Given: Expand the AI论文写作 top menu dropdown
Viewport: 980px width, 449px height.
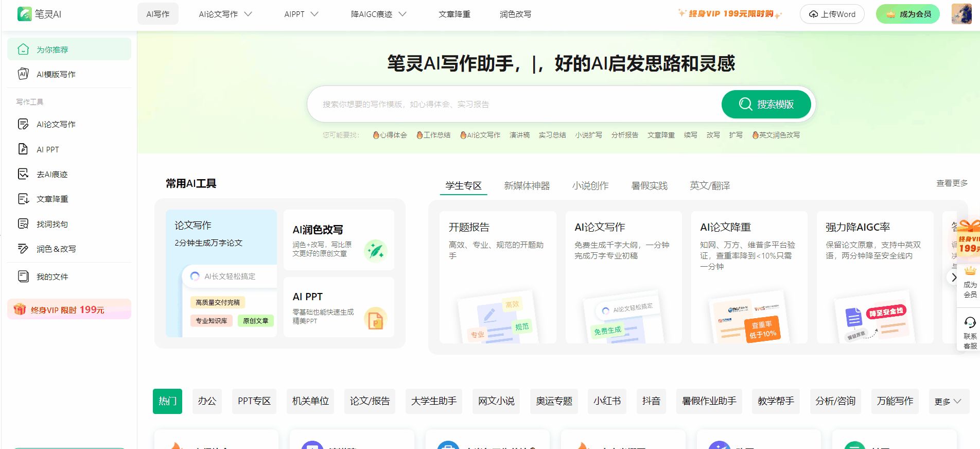Looking at the screenshot, I should click(248, 14).
